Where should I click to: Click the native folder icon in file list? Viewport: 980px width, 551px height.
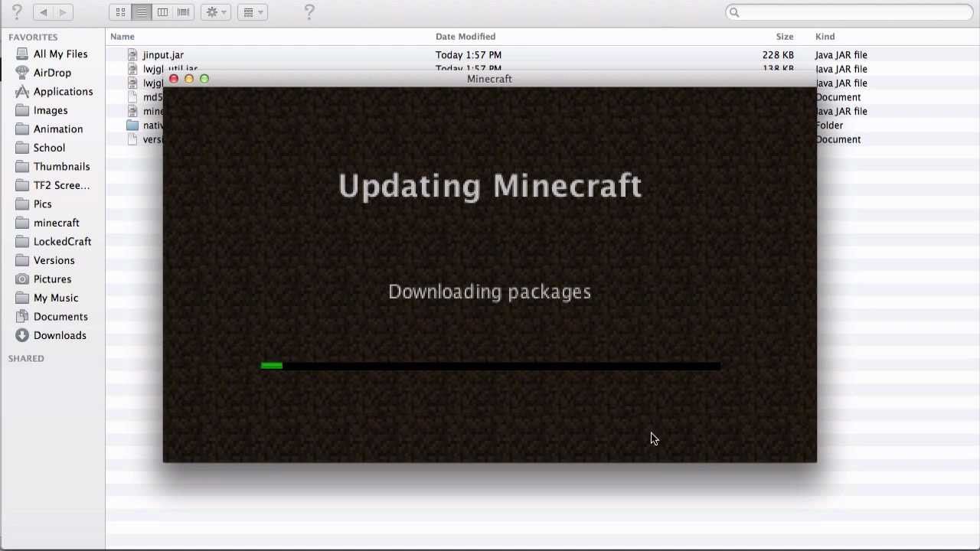pos(132,126)
